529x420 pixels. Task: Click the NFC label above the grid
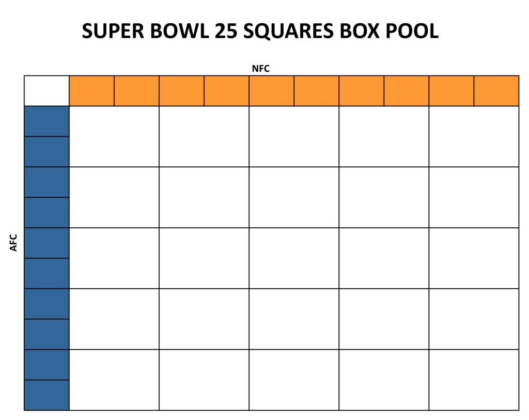[261, 69]
